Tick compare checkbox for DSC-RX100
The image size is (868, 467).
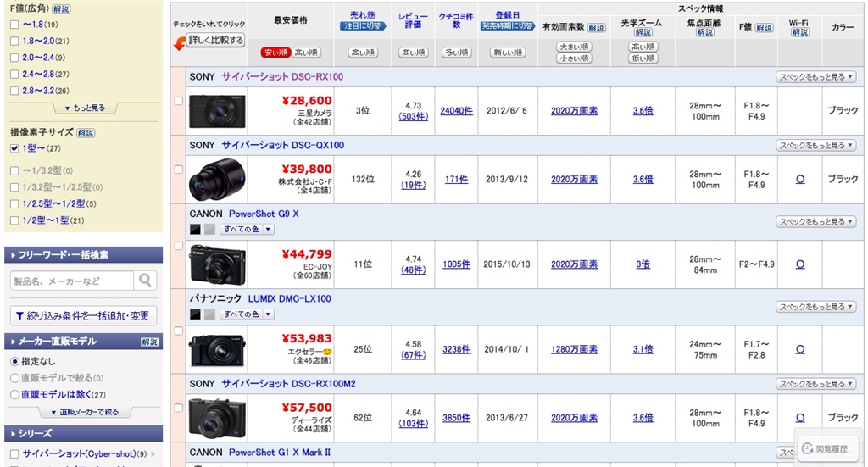179,101
